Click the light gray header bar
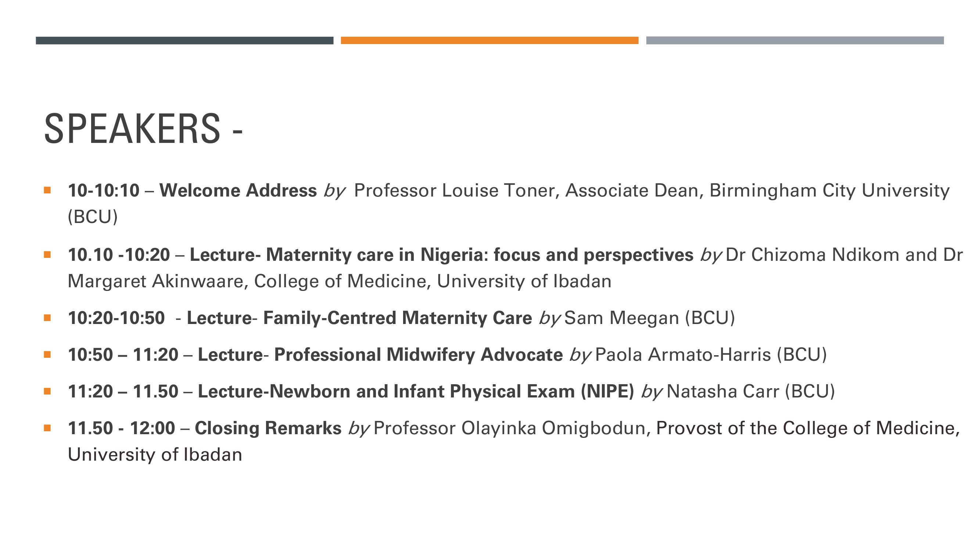 [795, 40]
